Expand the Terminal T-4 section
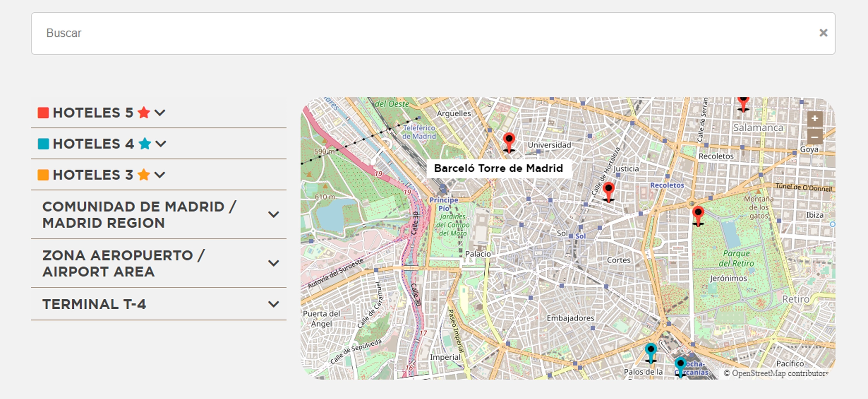868x399 pixels. (273, 304)
